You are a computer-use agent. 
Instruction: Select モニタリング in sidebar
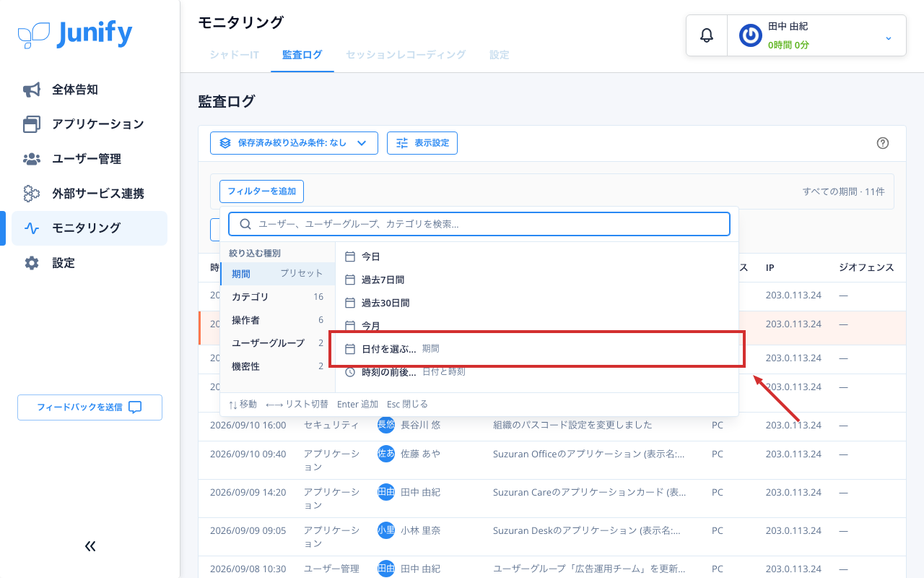tap(90, 228)
